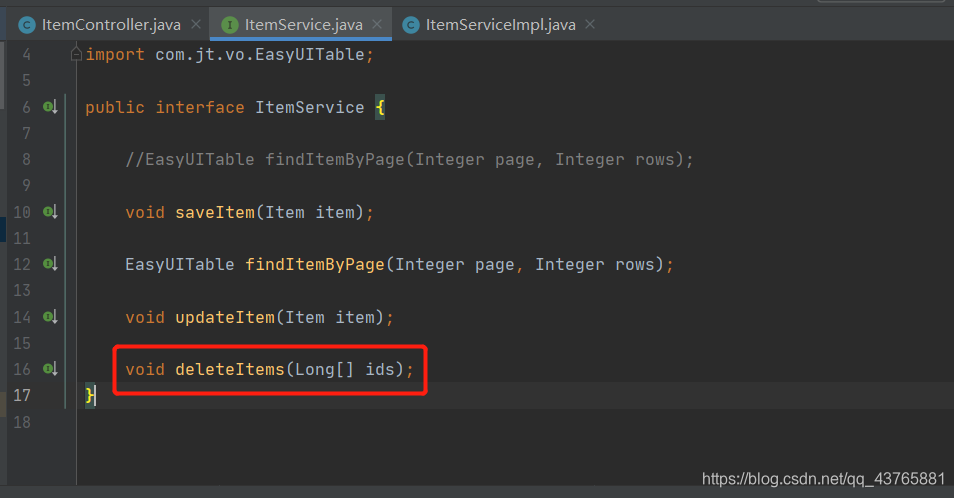Close the ItemServiceImpl.java tab
This screenshot has width=954, height=498.
[x=590, y=24]
